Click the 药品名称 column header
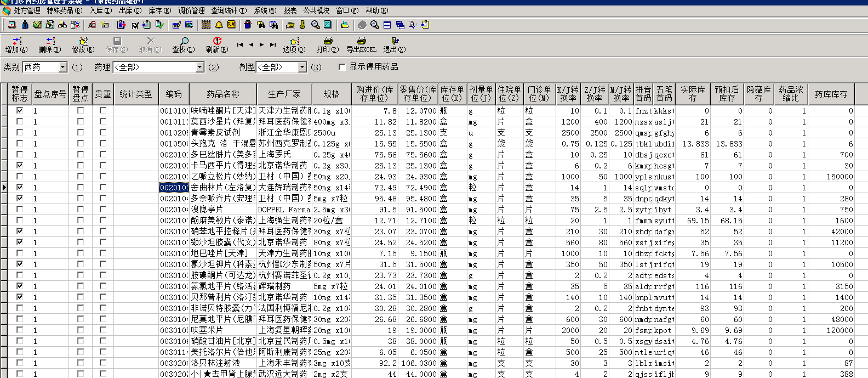Screen dimensions: 868x378 (223, 94)
